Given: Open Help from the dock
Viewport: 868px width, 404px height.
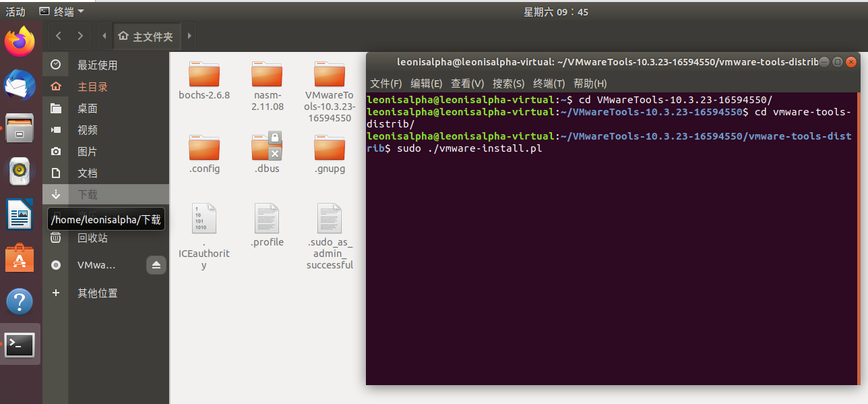Looking at the screenshot, I should tap(20, 301).
